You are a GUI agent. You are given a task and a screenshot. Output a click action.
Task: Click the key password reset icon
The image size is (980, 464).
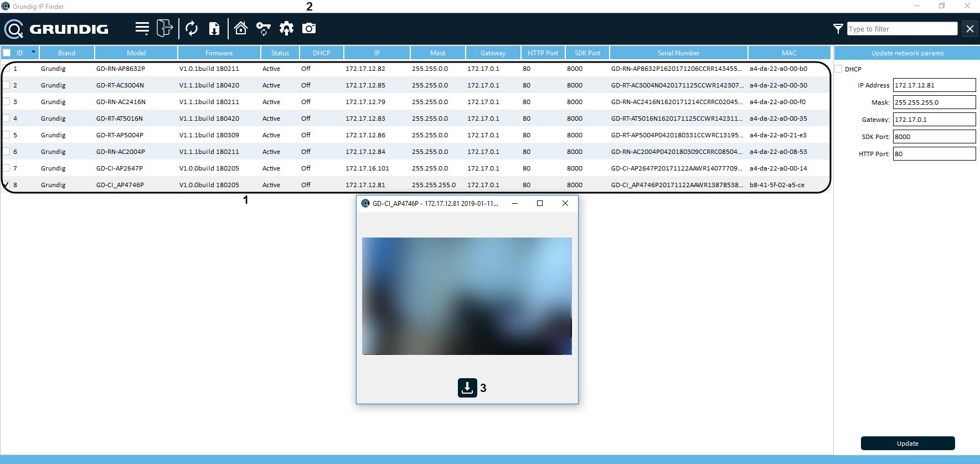click(x=264, y=28)
